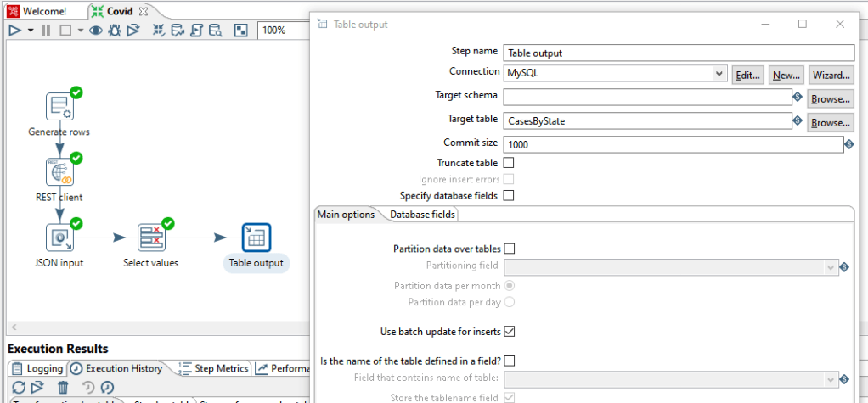Click the Preview transformation eye icon
The height and width of the screenshot is (403, 868).
[96, 31]
